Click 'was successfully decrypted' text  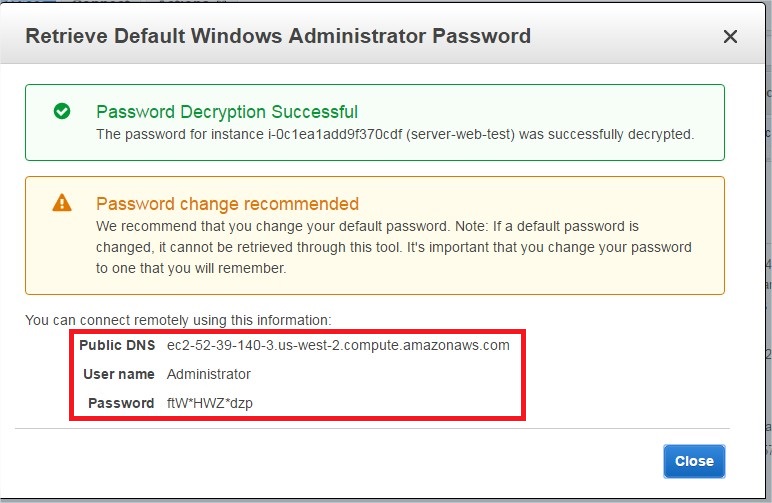click(x=606, y=134)
